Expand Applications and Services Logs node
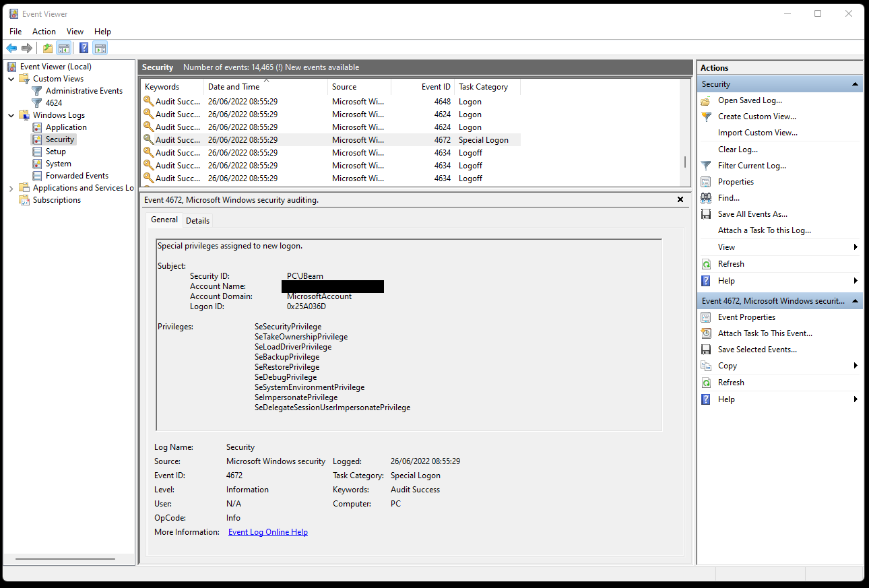 point(11,188)
